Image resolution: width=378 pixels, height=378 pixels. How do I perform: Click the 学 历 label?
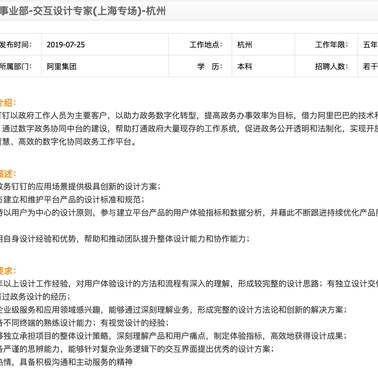coord(210,66)
